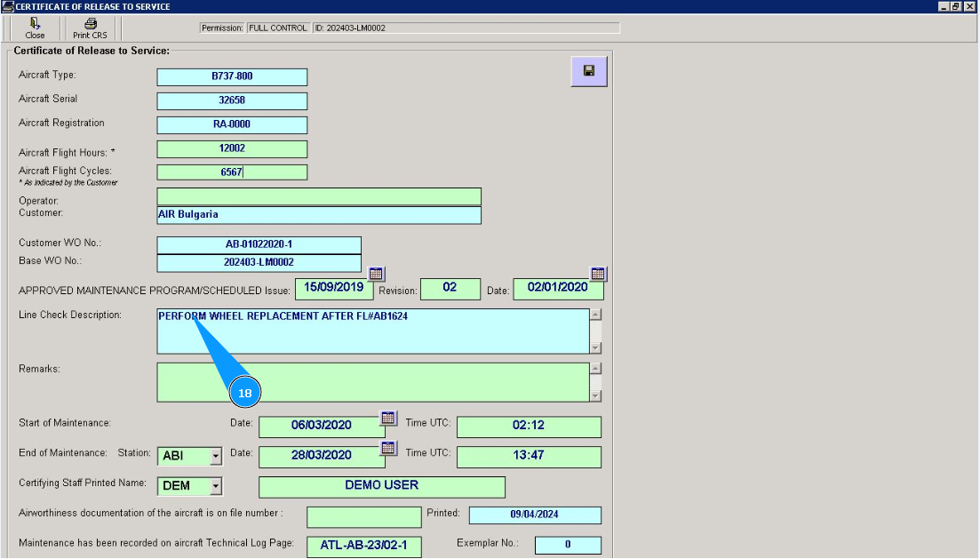Viewport: 980px width, 559px height.
Task: Click the floppy disk save button
Action: point(588,71)
